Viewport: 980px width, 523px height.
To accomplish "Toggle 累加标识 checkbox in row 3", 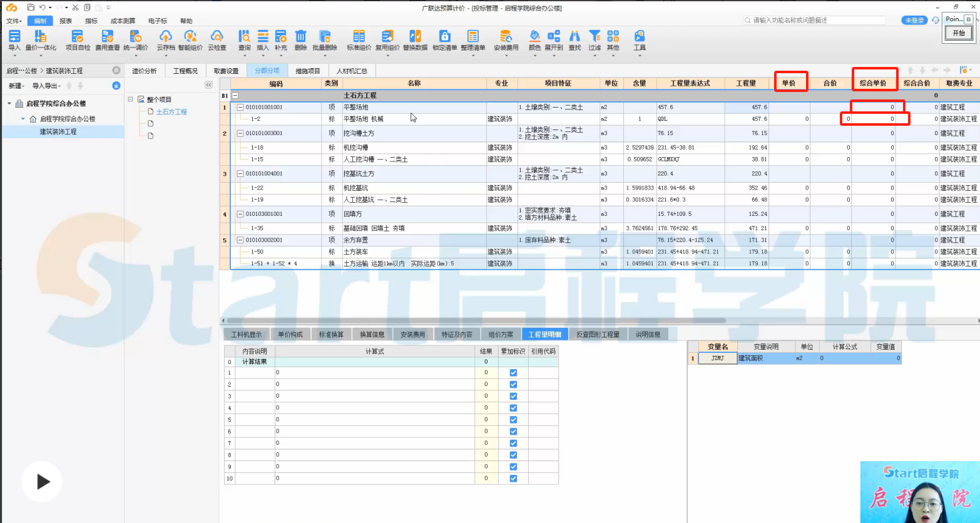I will (513, 396).
